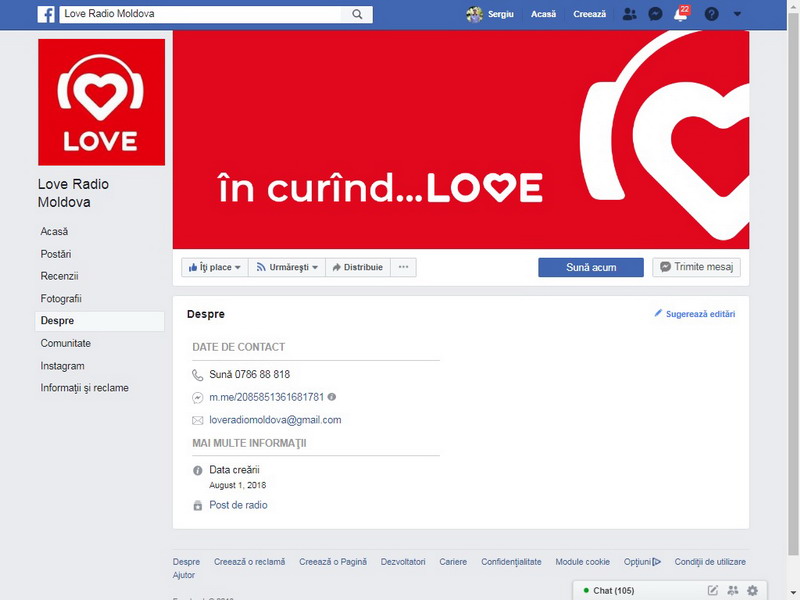Click the Love Radio profile picture
800x600 pixels.
pyautogui.click(x=102, y=102)
